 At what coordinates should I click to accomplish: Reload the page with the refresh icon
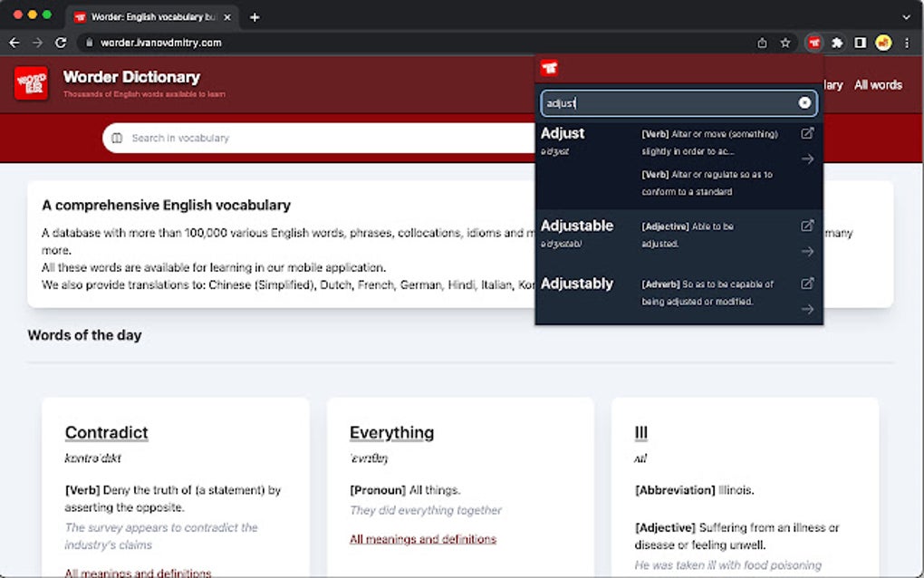tap(61, 42)
